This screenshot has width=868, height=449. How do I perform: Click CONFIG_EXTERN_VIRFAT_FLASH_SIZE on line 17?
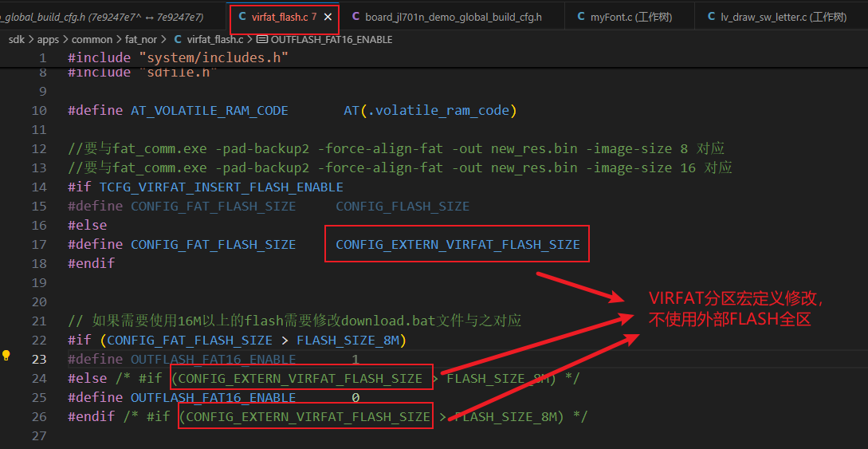(458, 244)
